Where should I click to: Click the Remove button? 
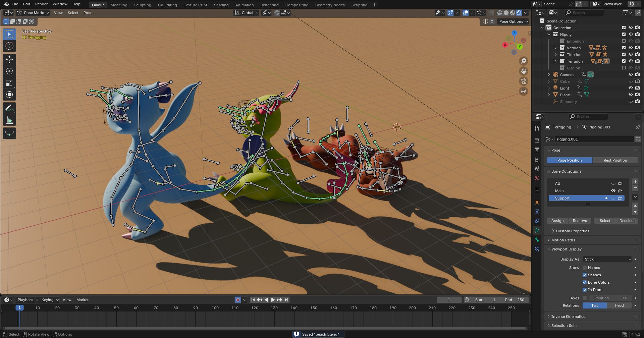580,221
